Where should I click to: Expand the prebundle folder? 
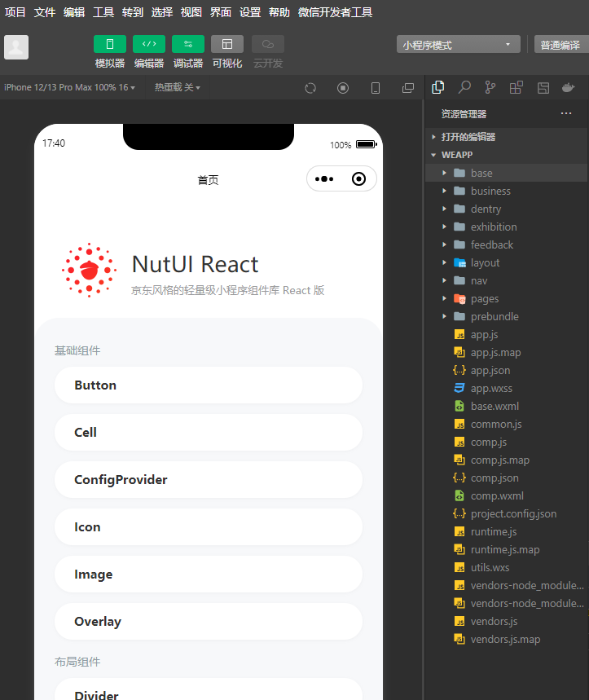pyautogui.click(x=507, y=316)
